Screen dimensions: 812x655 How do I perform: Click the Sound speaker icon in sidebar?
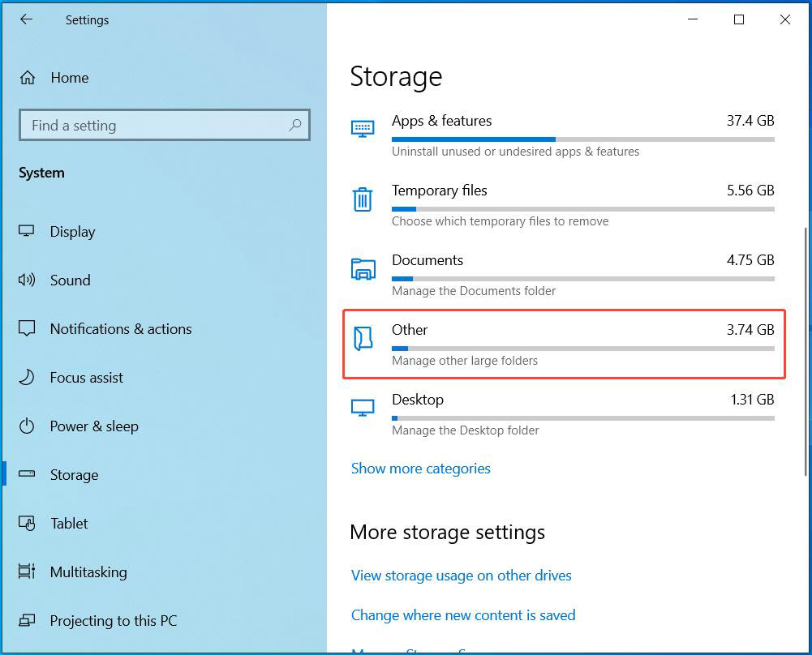28,280
